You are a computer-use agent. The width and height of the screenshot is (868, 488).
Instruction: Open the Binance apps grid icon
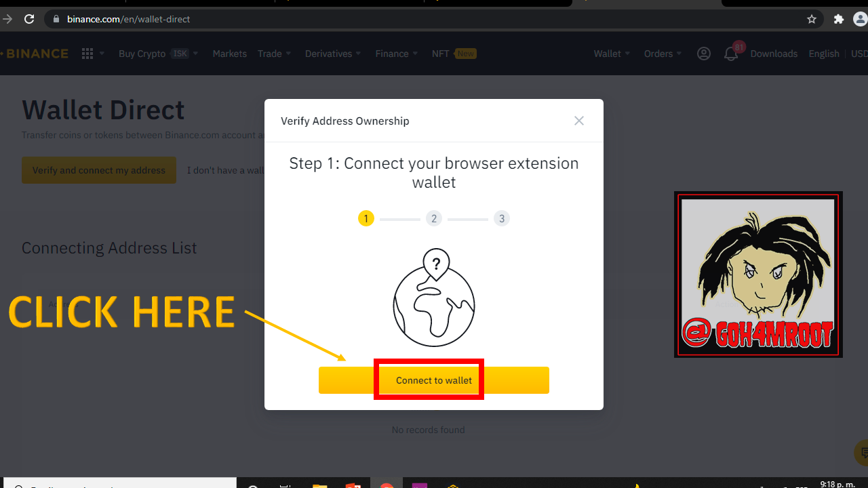[87, 54]
